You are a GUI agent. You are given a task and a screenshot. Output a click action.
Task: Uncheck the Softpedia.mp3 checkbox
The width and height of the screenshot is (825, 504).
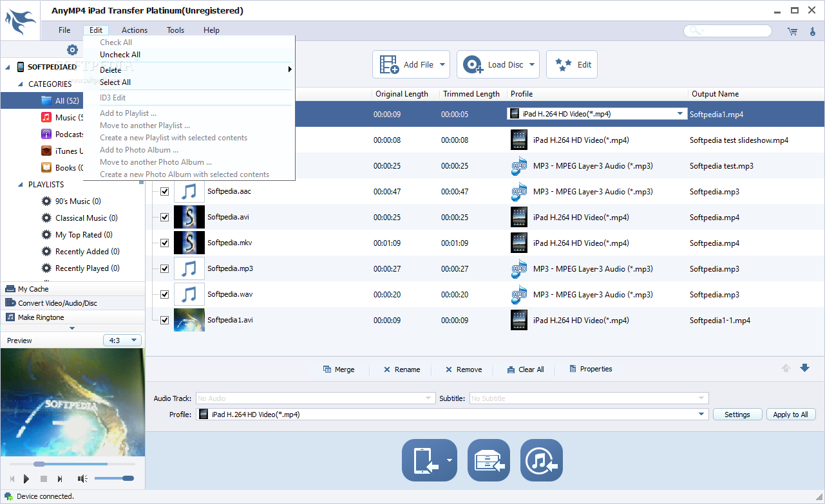point(164,268)
